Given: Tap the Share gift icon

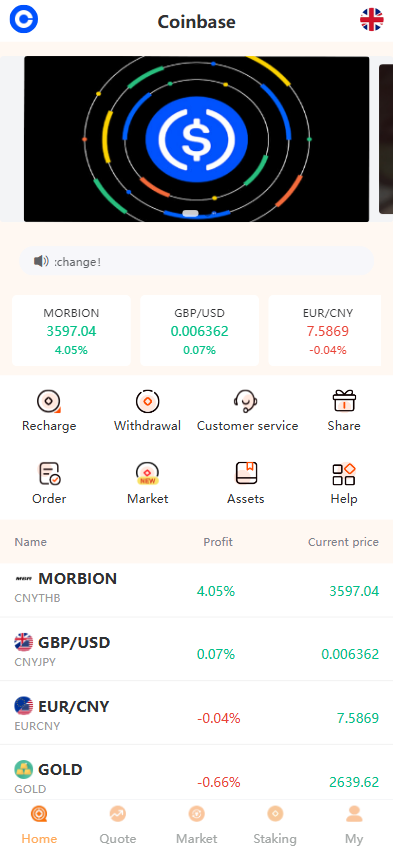Looking at the screenshot, I should click(x=344, y=402).
